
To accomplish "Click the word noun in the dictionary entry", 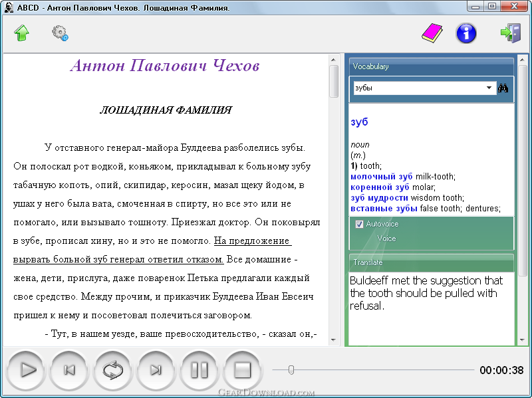I will [360, 145].
